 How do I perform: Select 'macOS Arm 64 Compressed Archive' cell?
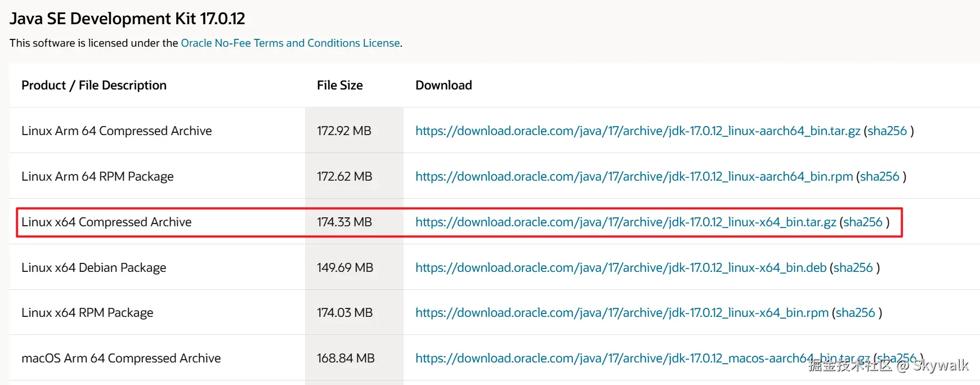[121, 358]
